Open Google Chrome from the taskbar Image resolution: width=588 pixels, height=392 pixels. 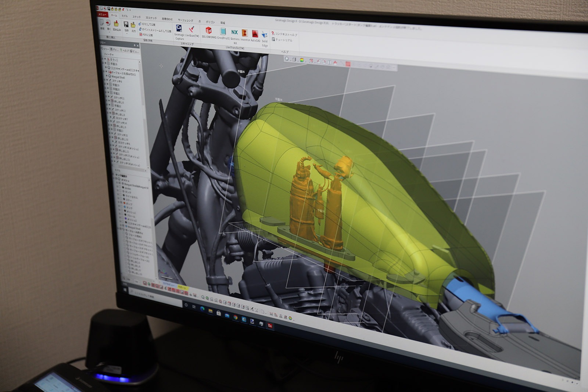(x=235, y=317)
